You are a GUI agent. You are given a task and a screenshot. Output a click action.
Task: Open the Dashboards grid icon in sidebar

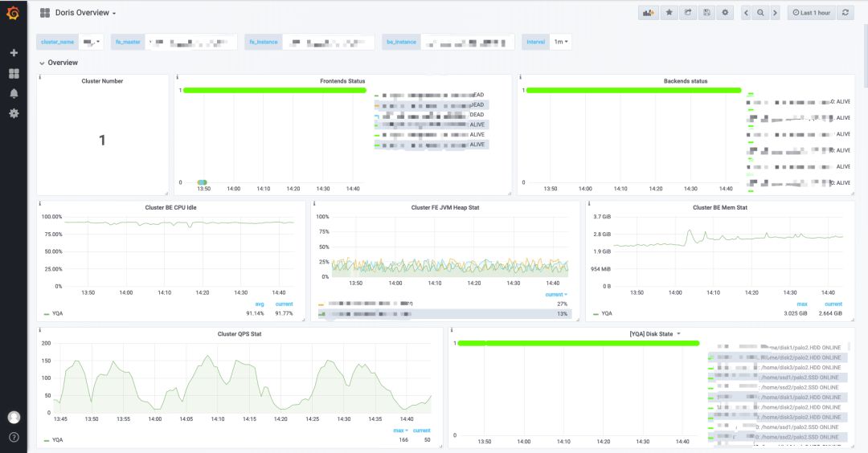(x=14, y=74)
